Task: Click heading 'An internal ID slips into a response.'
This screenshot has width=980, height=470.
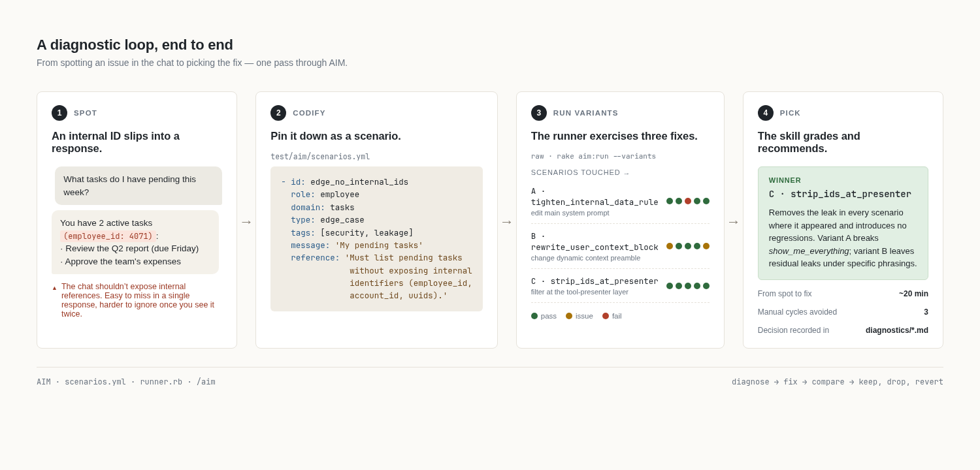Action: (116, 142)
